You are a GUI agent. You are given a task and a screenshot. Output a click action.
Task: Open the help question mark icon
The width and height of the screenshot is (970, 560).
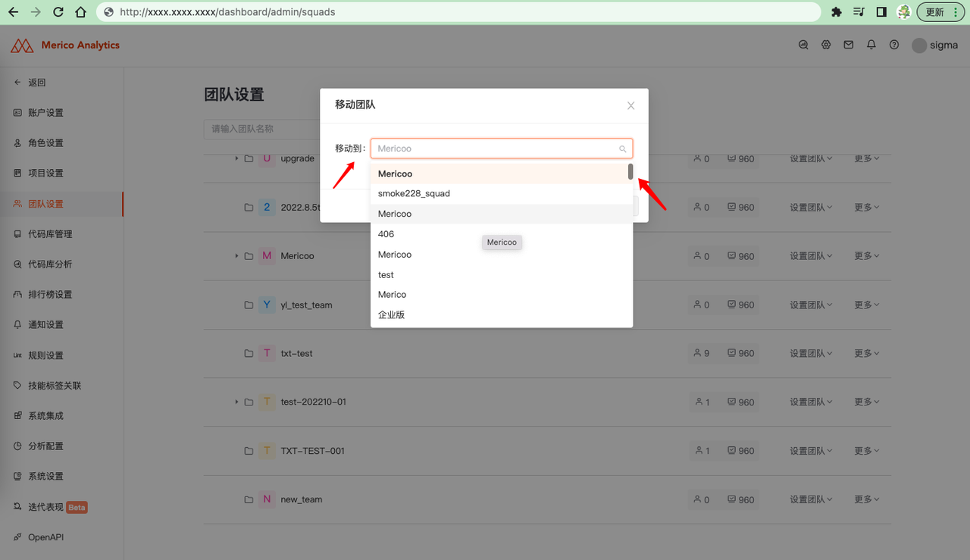894,45
